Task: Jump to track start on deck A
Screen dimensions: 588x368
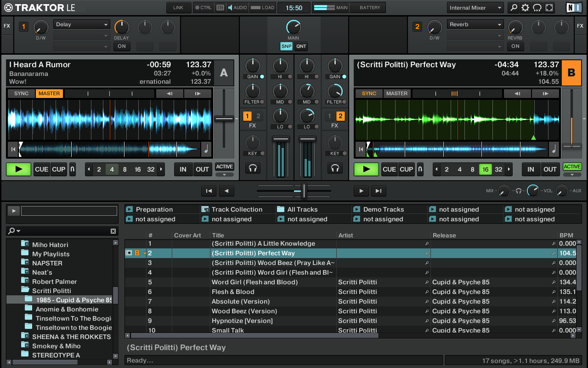Action: tap(13, 149)
